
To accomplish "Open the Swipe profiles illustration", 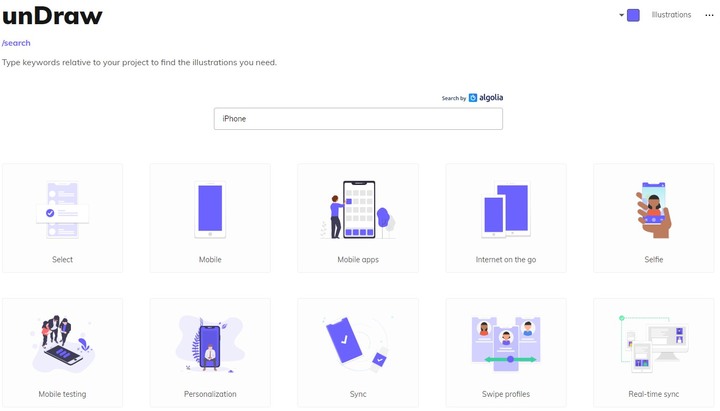I will 506,353.
